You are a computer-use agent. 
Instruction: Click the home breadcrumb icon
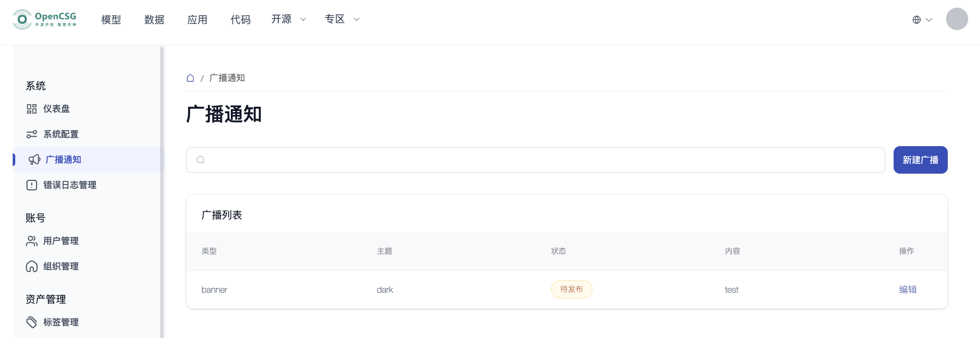[191, 78]
